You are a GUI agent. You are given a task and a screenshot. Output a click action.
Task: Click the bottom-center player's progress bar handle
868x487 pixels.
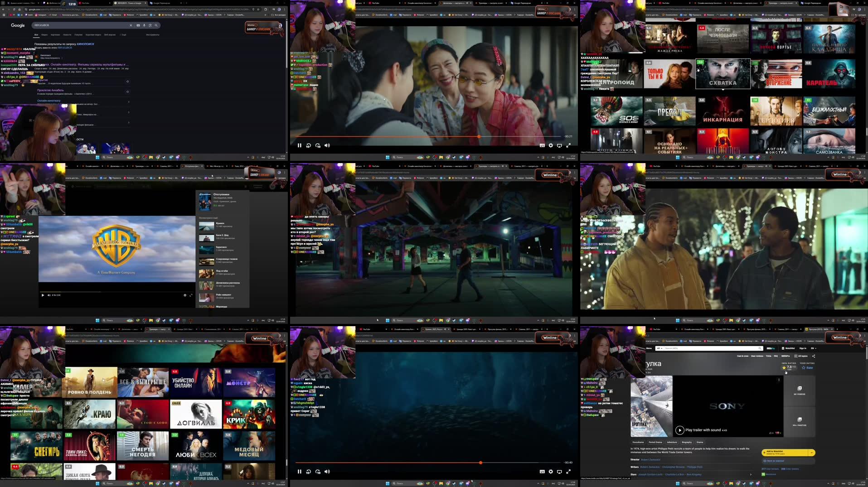coord(480,463)
